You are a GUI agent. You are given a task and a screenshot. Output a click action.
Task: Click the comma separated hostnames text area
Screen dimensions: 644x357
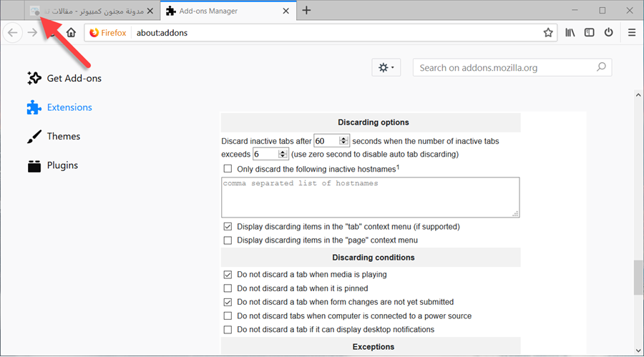coord(371,197)
